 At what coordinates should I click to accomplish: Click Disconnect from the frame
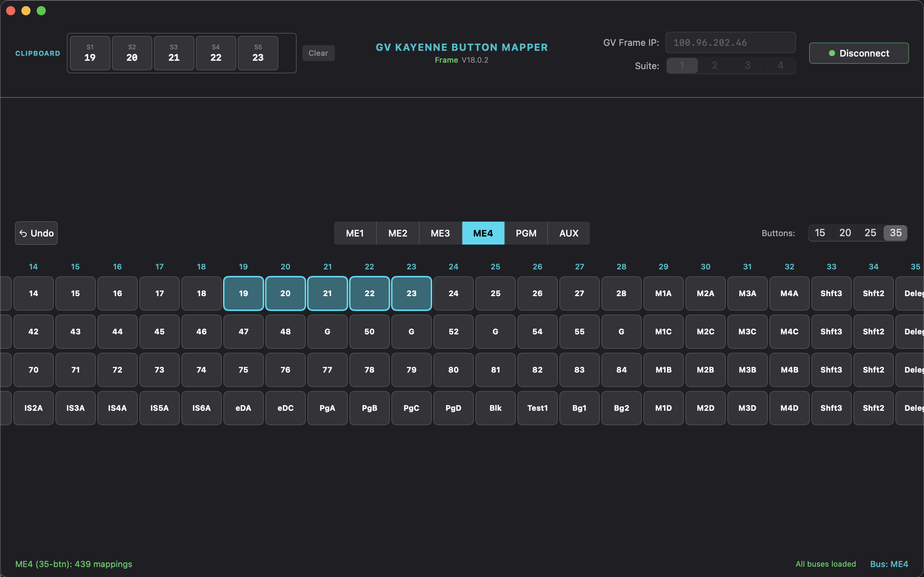pyautogui.click(x=859, y=53)
